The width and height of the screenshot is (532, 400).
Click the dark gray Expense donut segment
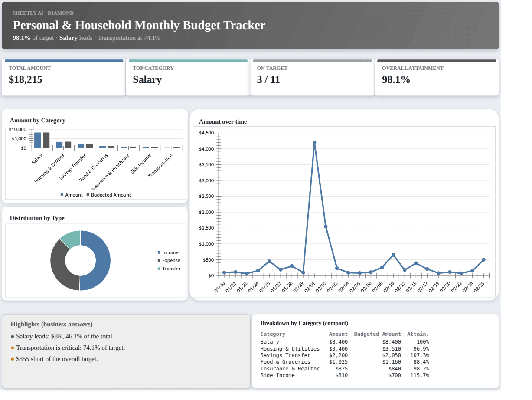[x=59, y=265]
